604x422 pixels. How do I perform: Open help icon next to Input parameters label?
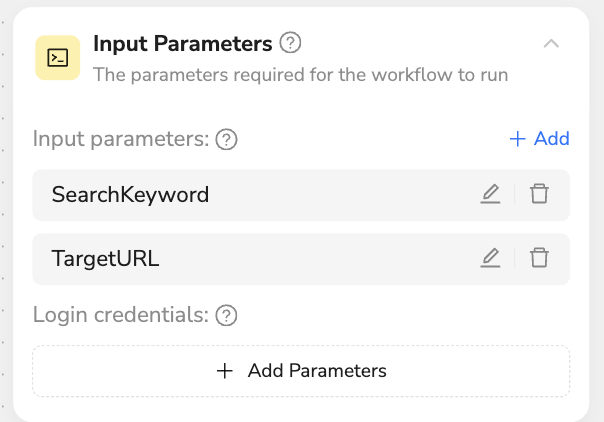tap(226, 139)
